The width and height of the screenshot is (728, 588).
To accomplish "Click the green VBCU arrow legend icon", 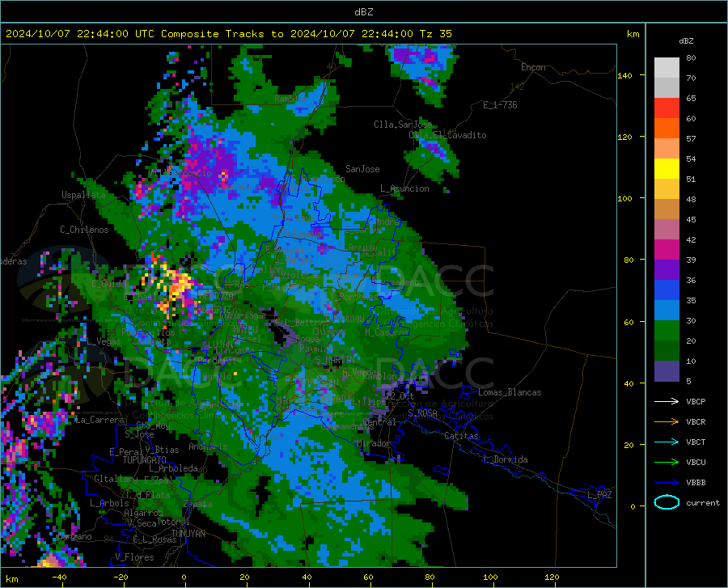I will click(x=667, y=463).
